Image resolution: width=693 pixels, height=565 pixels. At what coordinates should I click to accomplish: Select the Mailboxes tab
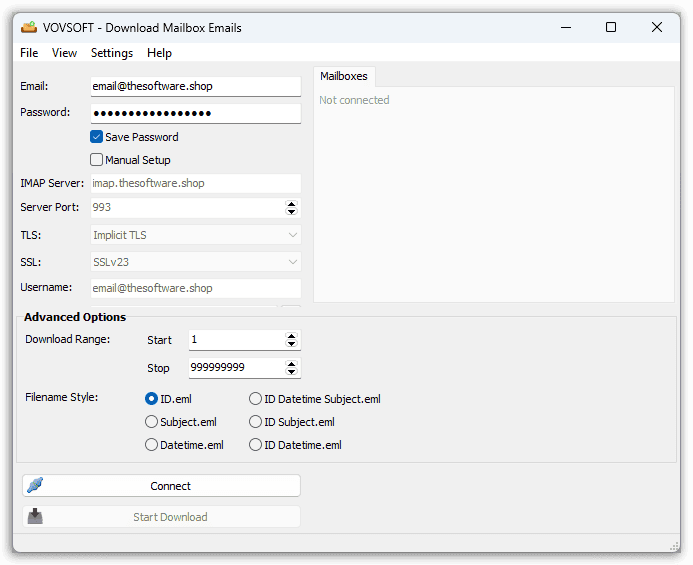click(x=344, y=76)
